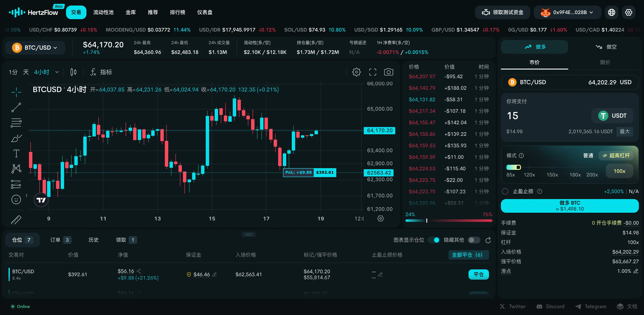Edit margin of BTC/USD position
Image resolution: width=644 pixels, height=315 pixels.
(x=214, y=275)
